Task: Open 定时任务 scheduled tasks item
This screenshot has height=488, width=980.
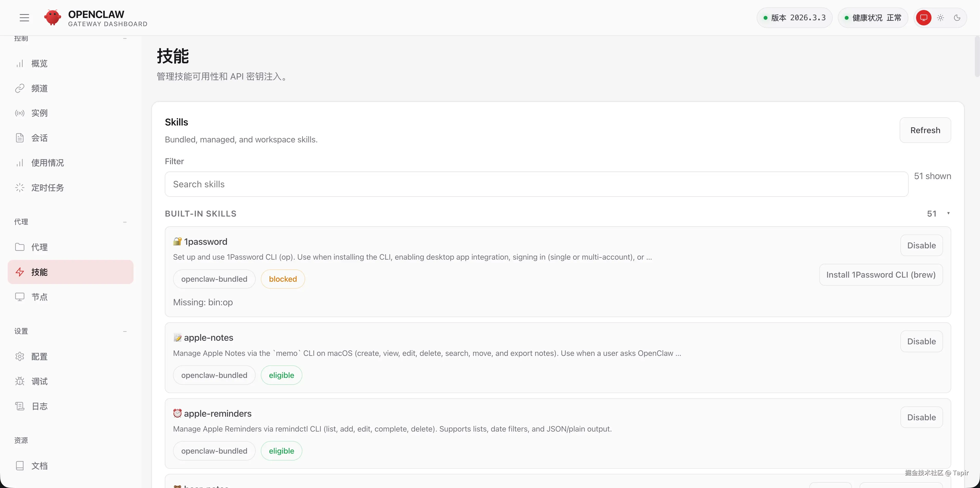Action: click(47, 188)
